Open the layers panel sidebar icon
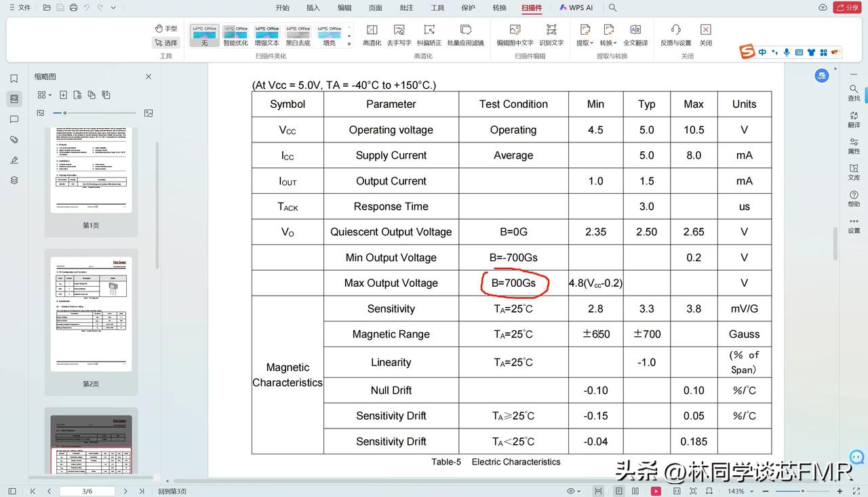868x497 pixels. pos(14,180)
